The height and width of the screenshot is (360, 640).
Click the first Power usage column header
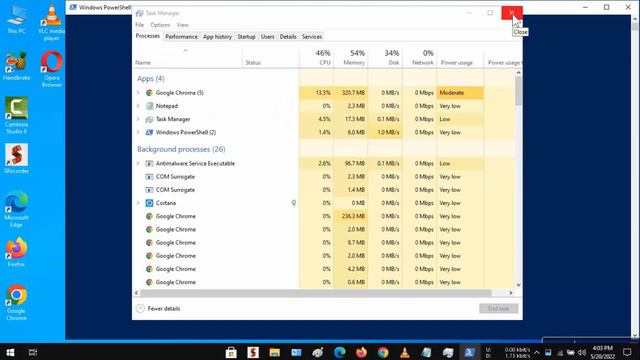click(x=460, y=57)
